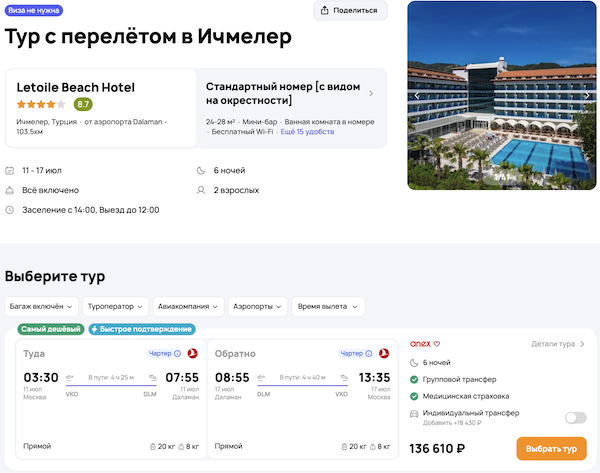Open the "Время вылета" filter dropdown
The width and height of the screenshot is (600, 473).
click(328, 306)
